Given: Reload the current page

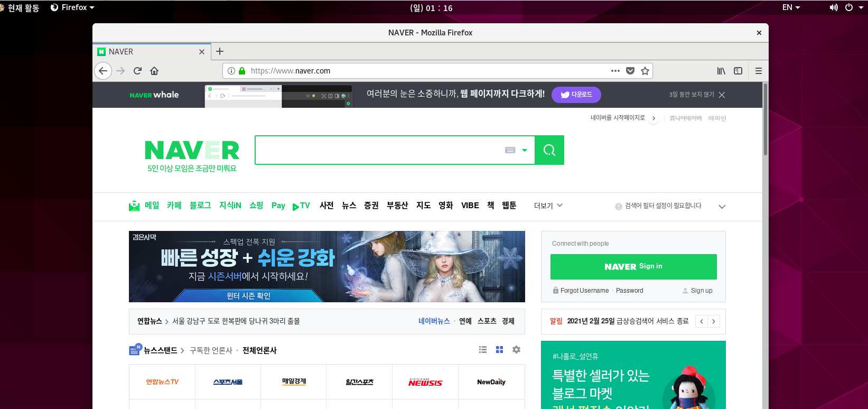Looking at the screenshot, I should pyautogui.click(x=137, y=71).
